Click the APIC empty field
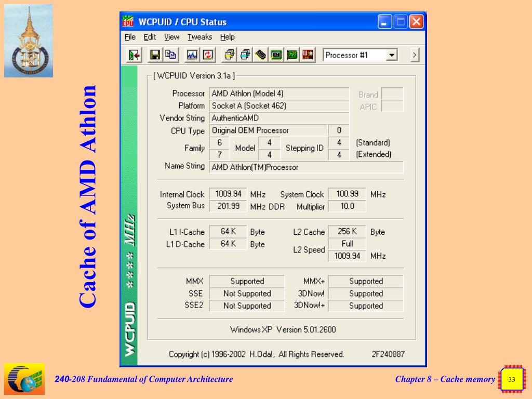 tap(392, 106)
